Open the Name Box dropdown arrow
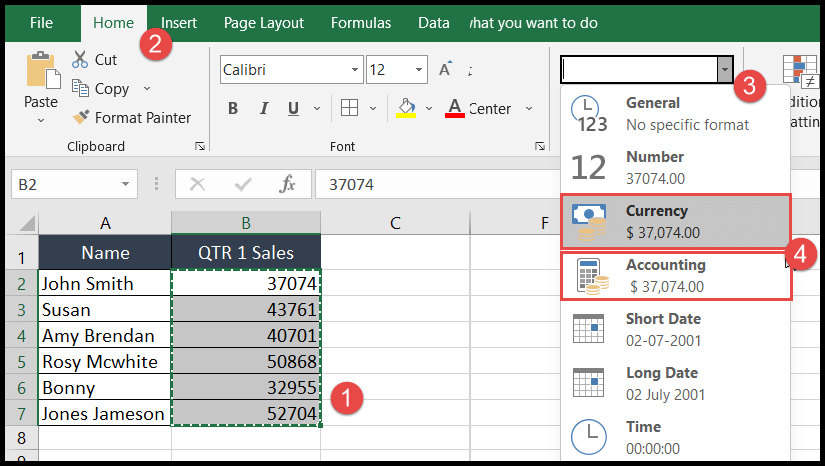 click(125, 184)
